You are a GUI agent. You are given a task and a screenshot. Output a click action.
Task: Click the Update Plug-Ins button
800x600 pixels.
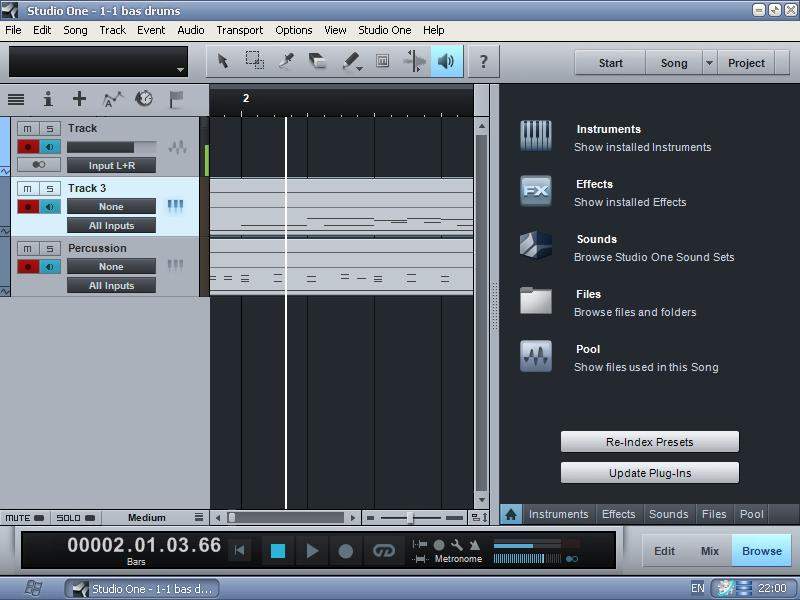[x=649, y=473]
